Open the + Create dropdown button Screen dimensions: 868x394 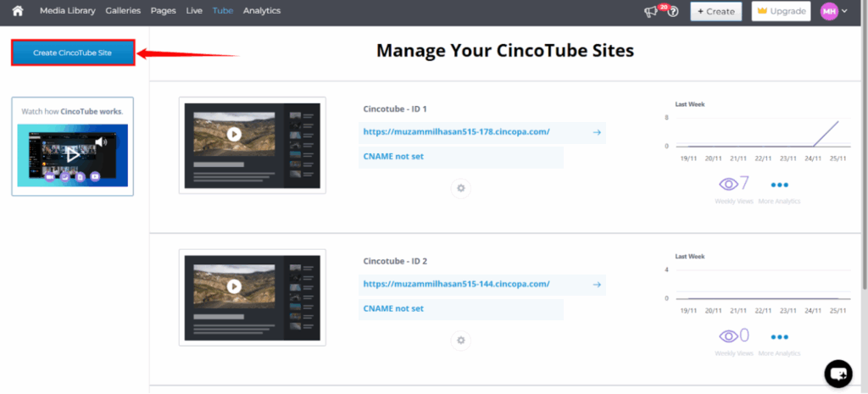(x=715, y=11)
